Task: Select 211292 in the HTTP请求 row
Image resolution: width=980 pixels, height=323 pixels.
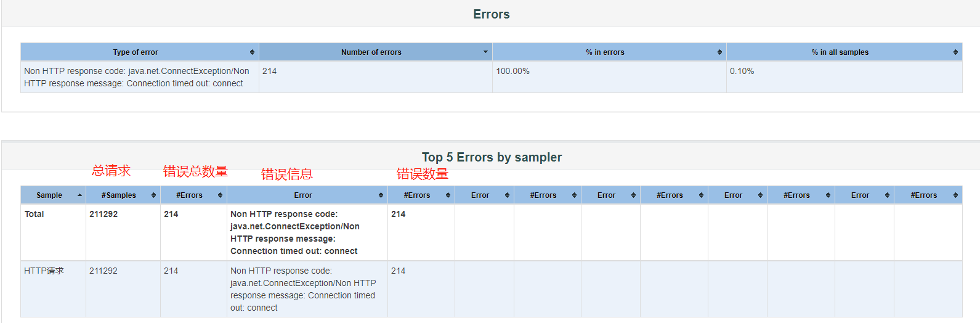Action: [103, 271]
